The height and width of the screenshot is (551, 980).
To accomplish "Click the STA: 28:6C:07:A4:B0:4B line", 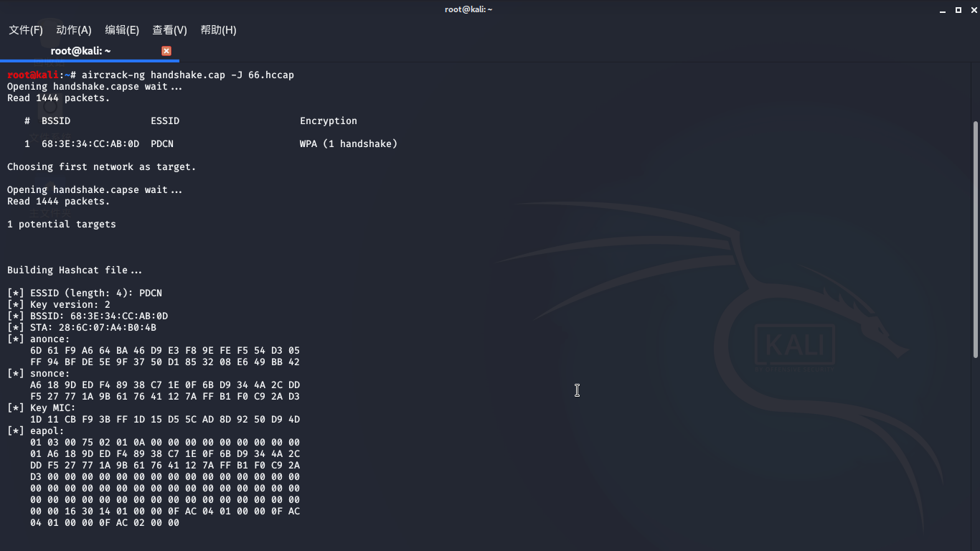I will coord(82,327).
